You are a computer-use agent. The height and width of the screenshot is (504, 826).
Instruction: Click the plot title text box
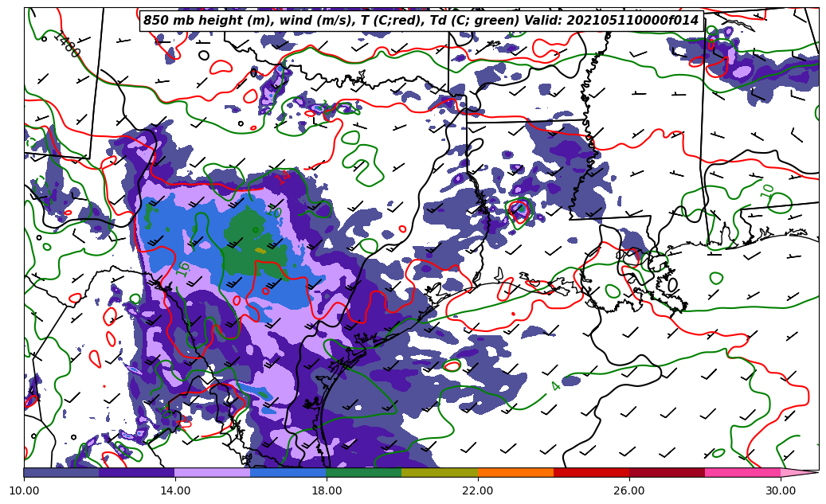click(x=421, y=21)
